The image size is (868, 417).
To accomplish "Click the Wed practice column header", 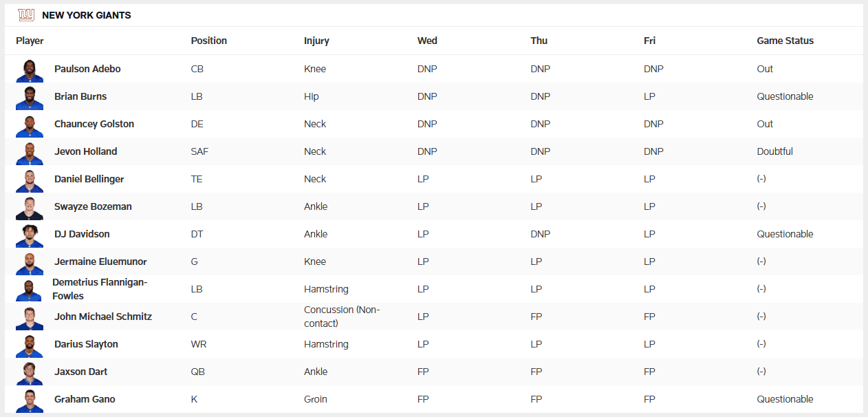I will point(427,41).
